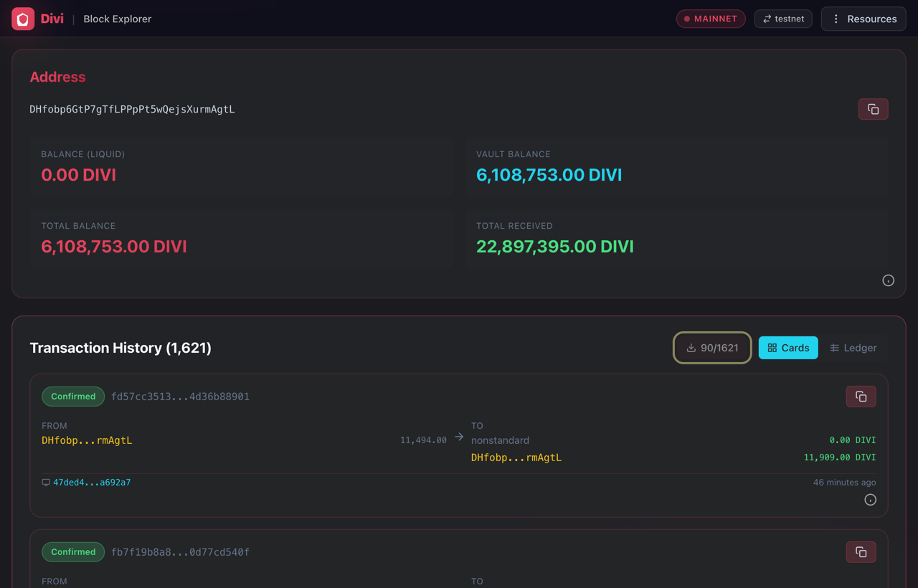Image resolution: width=918 pixels, height=588 pixels.
Task: Open the info icon in the Address panel
Action: [x=888, y=280]
